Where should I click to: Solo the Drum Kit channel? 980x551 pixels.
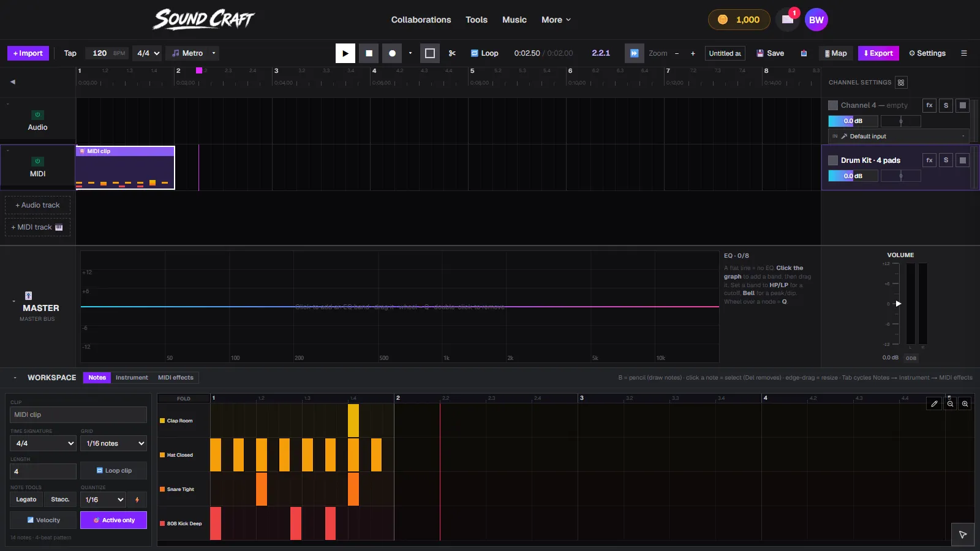946,160
